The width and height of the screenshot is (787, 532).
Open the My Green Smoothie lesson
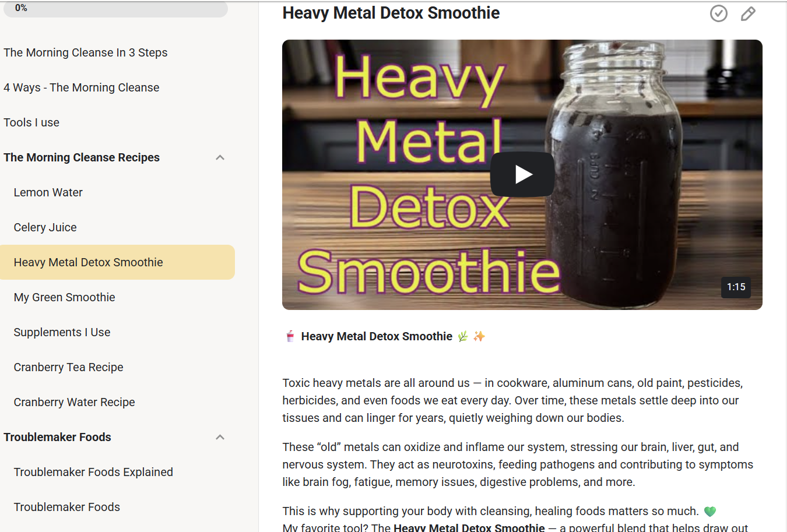pos(65,297)
